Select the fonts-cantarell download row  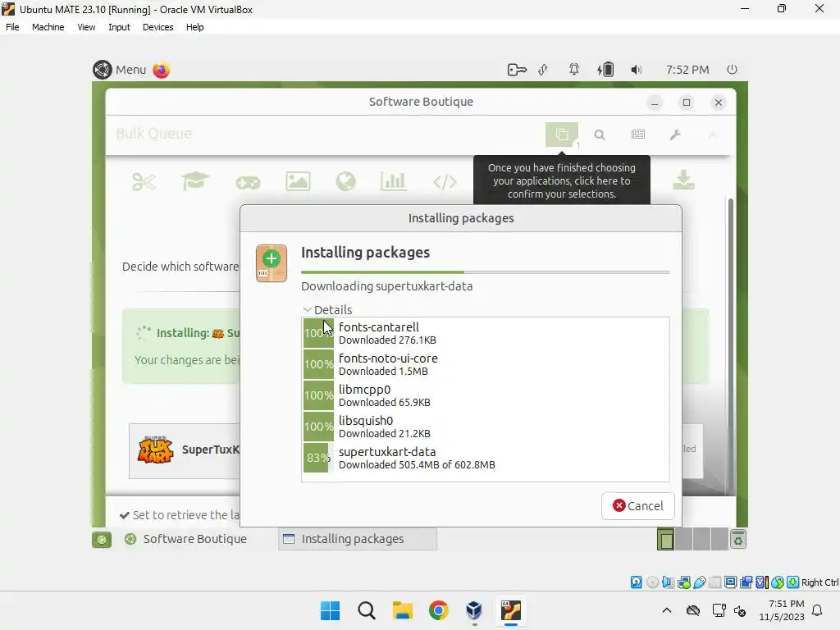pyautogui.click(x=486, y=333)
